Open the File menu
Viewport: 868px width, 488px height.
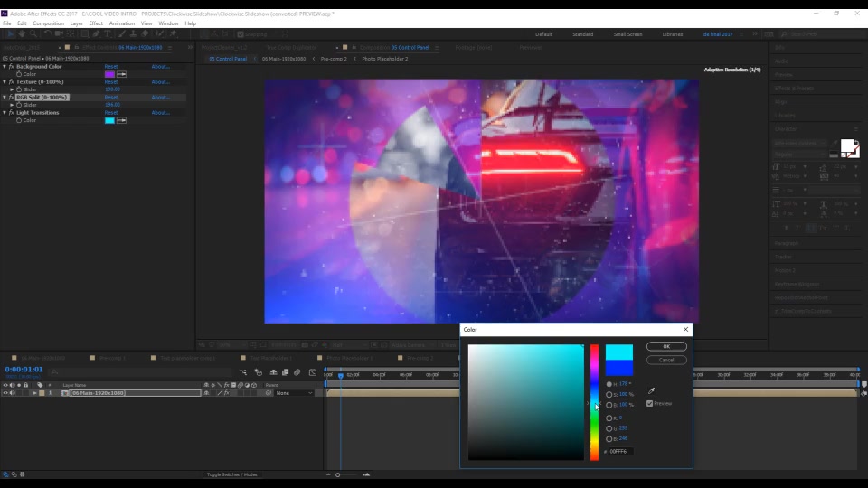pyautogui.click(x=6, y=23)
